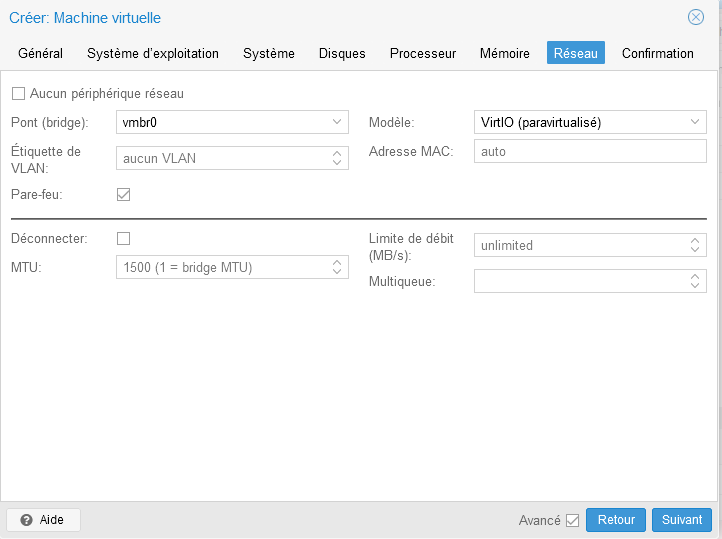Viewport: 722px width, 539px height.
Task: Check the Aucun périphérique réseau checkbox
Action: (x=18, y=93)
